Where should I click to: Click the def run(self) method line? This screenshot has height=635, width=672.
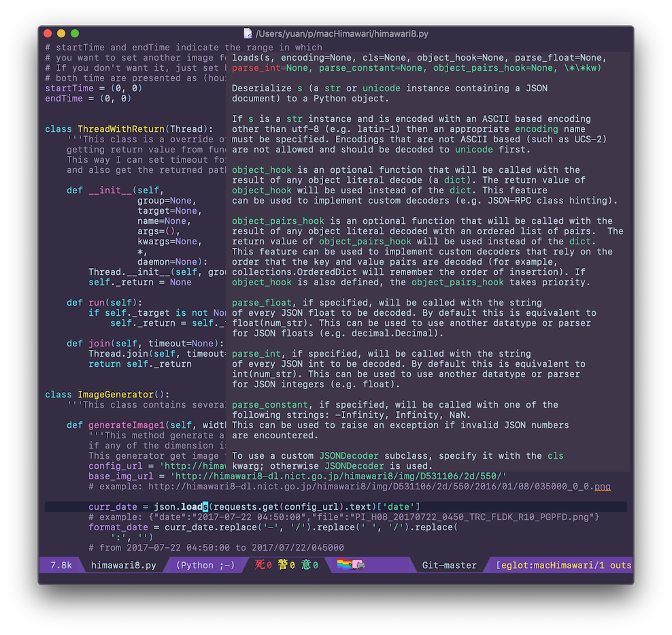point(104,303)
